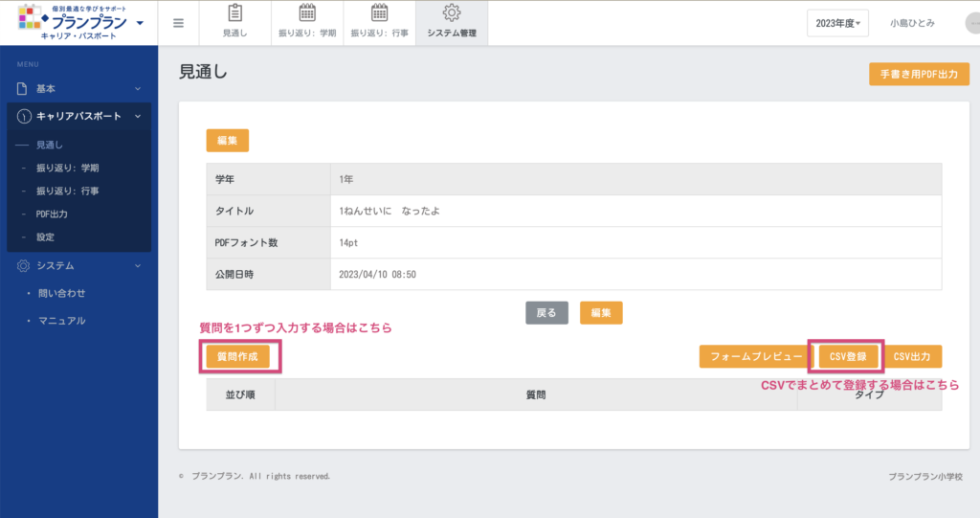Select the システム sidebar label
This screenshot has height=518, width=980.
(x=55, y=266)
